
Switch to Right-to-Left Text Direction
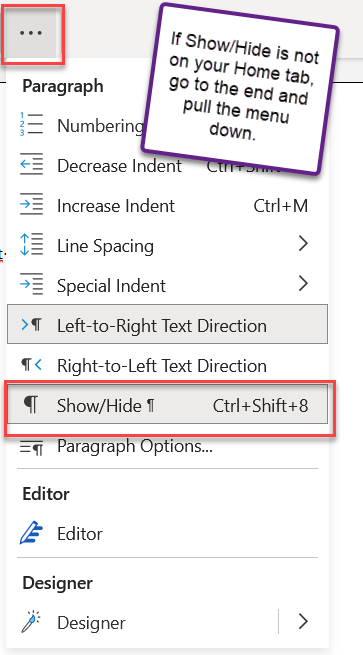[168, 366]
